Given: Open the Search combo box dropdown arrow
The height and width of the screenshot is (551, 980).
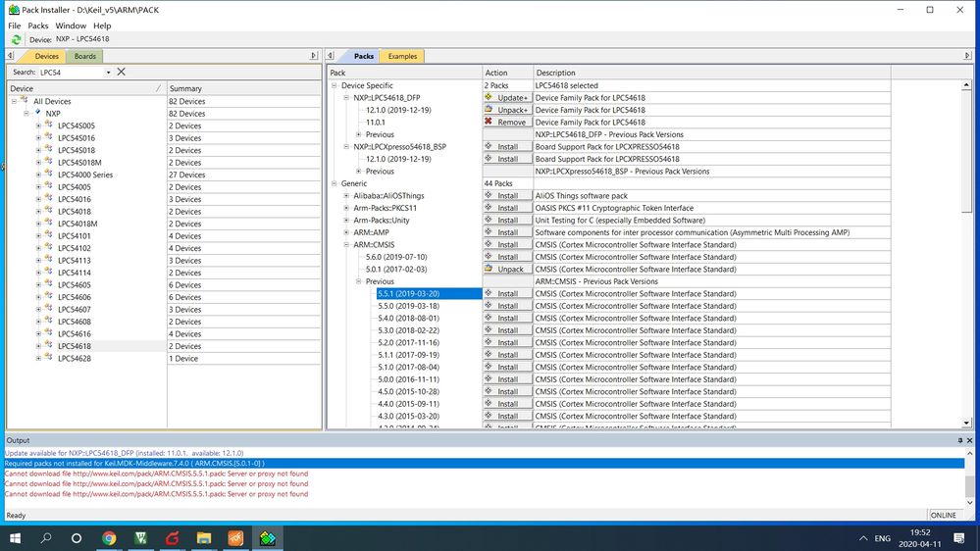Looking at the screenshot, I should click(108, 73).
